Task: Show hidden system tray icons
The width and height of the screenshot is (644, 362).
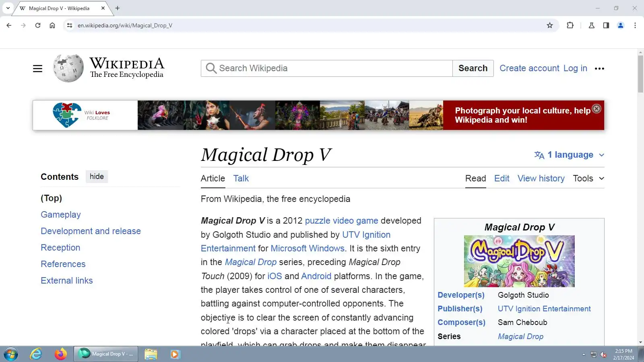Action: (x=584, y=354)
